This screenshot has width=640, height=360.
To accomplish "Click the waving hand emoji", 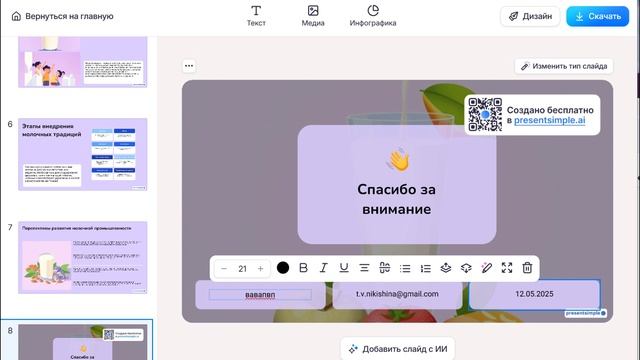I will click(398, 159).
